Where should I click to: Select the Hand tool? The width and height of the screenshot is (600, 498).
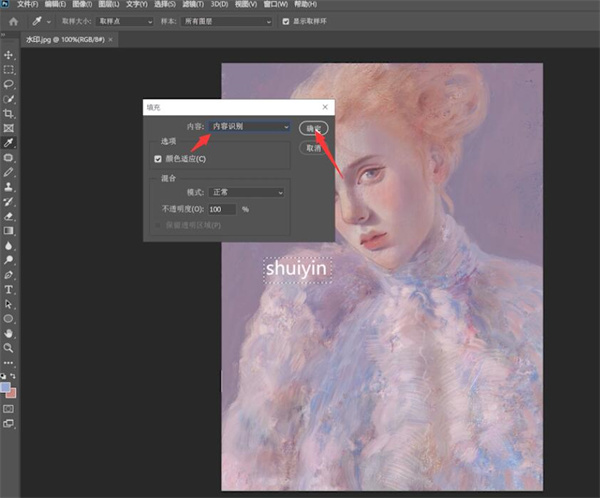(8, 333)
